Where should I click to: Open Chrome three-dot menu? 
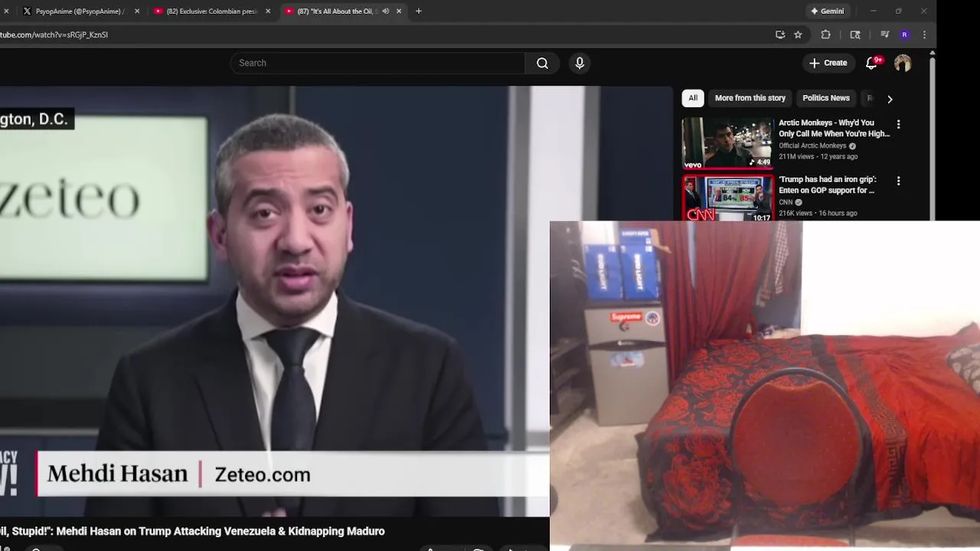[x=924, y=34]
